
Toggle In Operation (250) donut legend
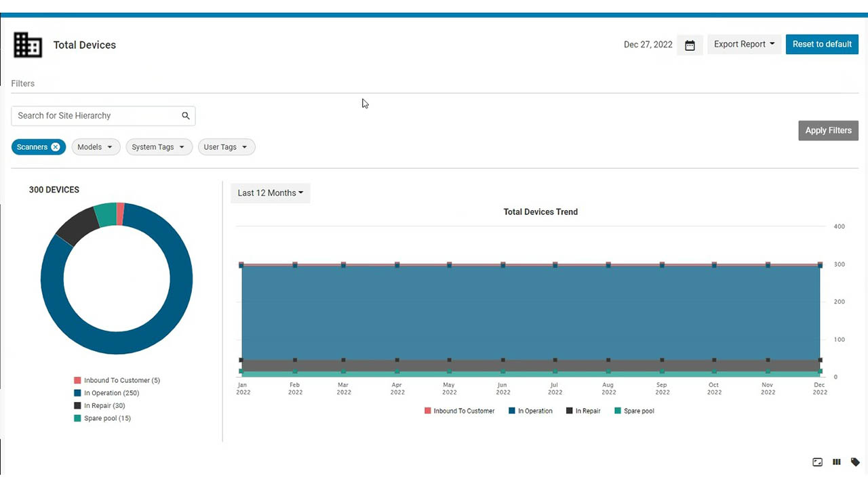106,393
